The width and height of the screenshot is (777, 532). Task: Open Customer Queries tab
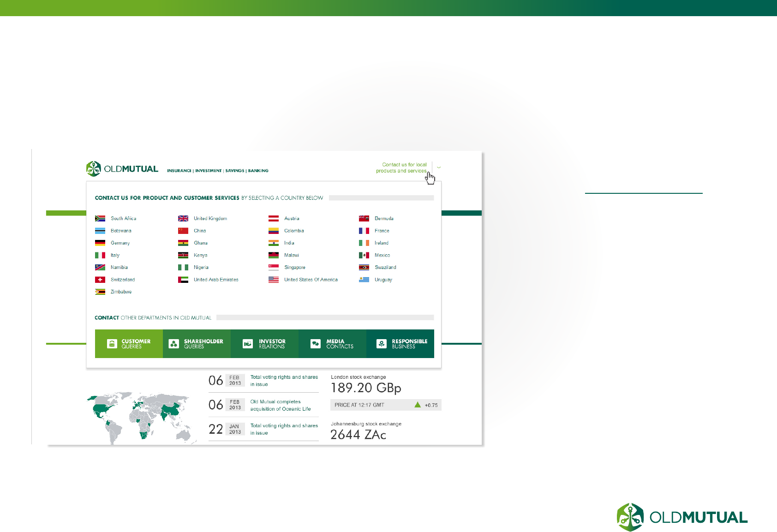click(129, 344)
